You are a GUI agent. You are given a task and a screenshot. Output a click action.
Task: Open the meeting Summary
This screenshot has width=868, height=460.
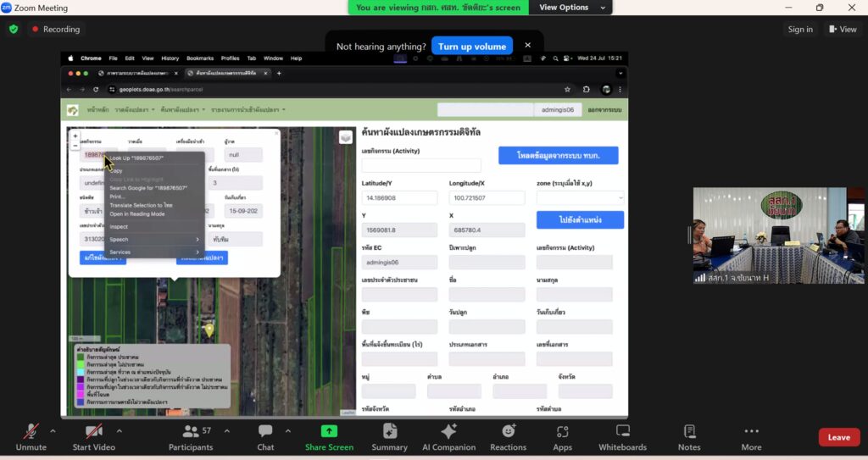pyautogui.click(x=389, y=431)
